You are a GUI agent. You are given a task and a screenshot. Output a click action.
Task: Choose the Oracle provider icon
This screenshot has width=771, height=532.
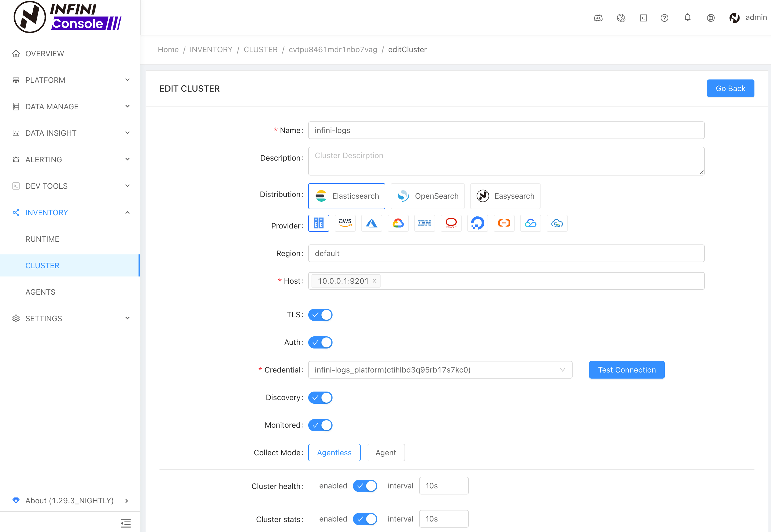coord(451,223)
